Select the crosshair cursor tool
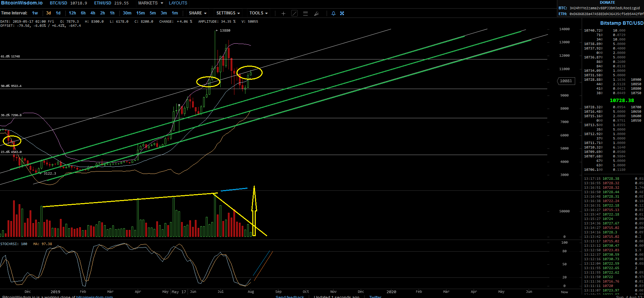 [283, 13]
